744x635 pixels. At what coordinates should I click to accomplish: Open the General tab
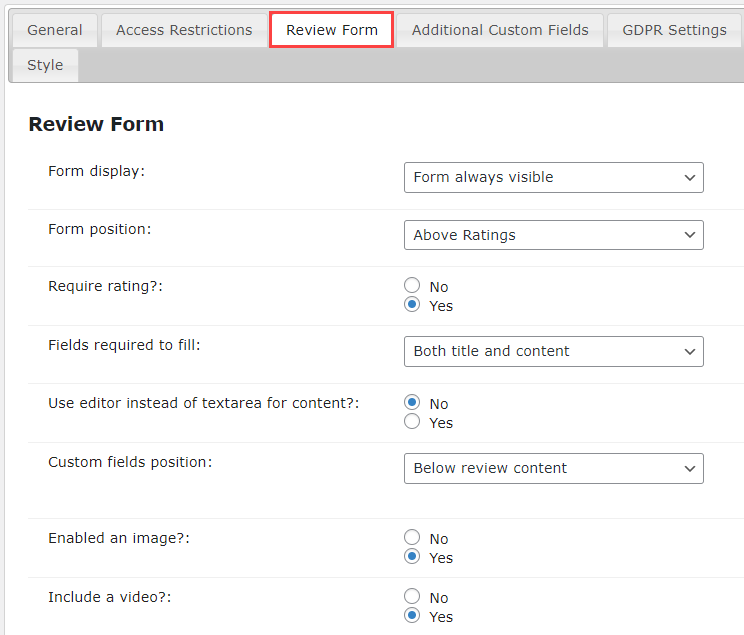pyautogui.click(x=55, y=30)
